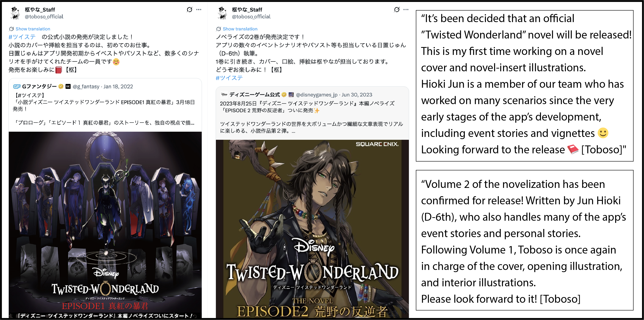This screenshot has height=320, width=644.
Task: Click Disney Games' gold verified badge
Action: (284, 94)
